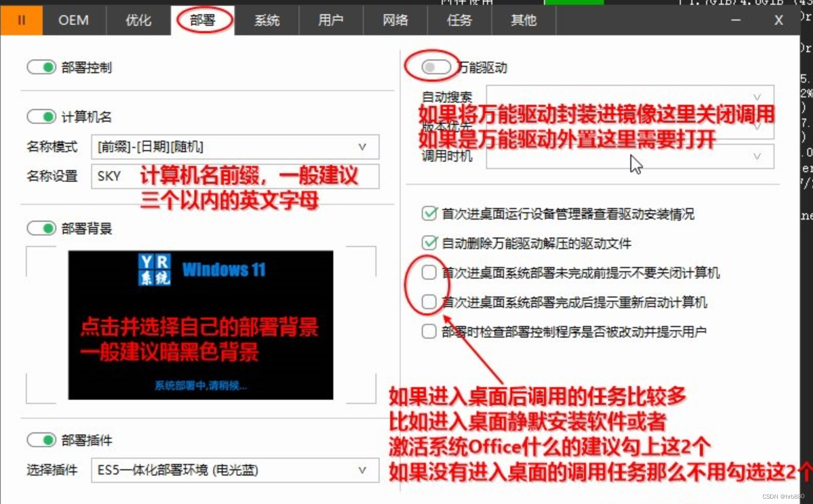The width and height of the screenshot is (813, 504).
Task: Switch to the 用户 tab
Action: (331, 21)
